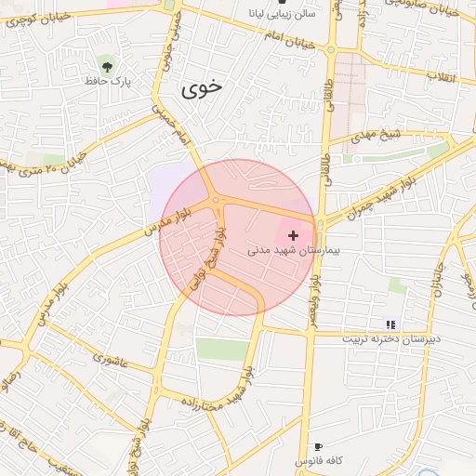Click the بیمارستان شهید مدنی hospital label
Image resolution: width=476 pixels, height=476 pixels.
[294, 250]
